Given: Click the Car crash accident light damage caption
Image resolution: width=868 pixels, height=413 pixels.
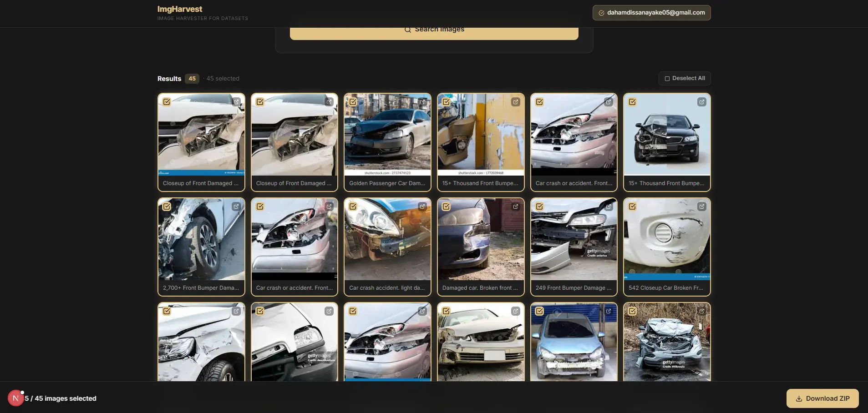Looking at the screenshot, I should 387,288.
